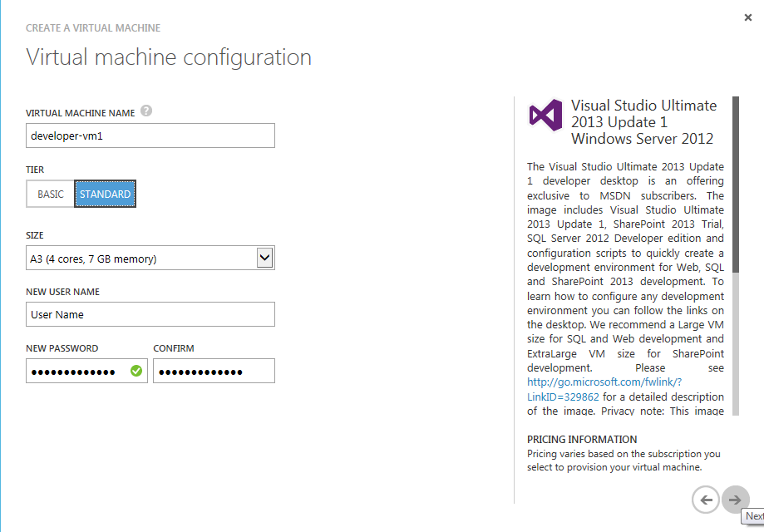Click the New Password field
This screenshot has width=764, height=532.
(86, 371)
